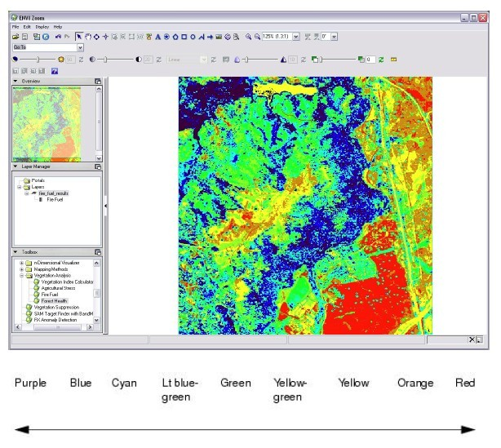
Task: Collapse the Overview panel triangle
Action: (x=16, y=82)
